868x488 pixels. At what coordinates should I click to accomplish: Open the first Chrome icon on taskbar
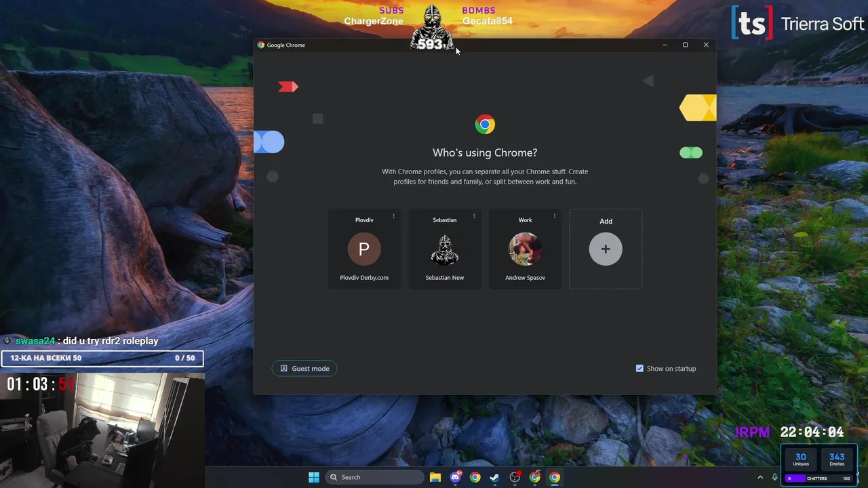475,477
